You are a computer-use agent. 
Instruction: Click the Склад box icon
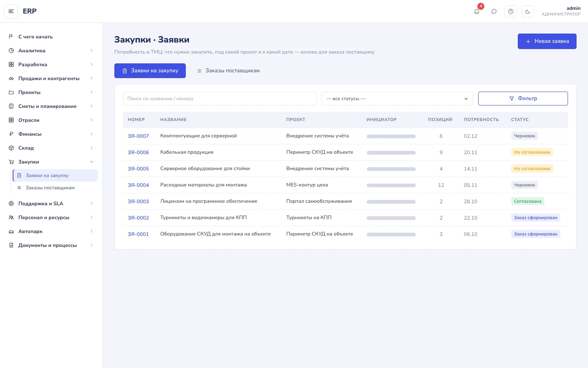(x=11, y=148)
